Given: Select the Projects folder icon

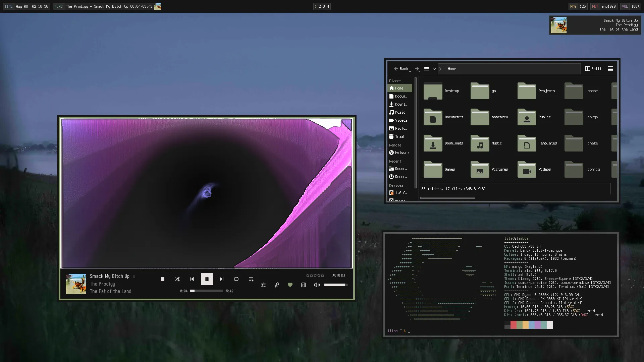Looking at the screenshot, I should 527,91.
